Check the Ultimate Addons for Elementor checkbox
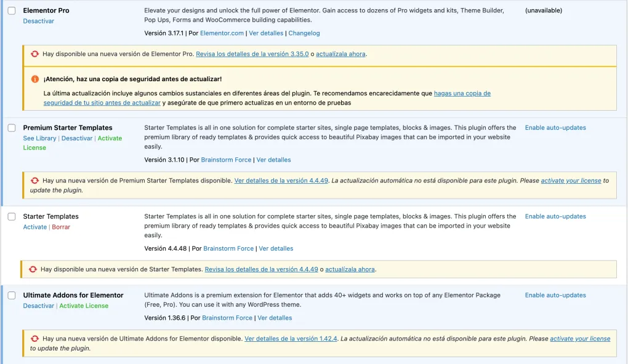 pos(10,295)
